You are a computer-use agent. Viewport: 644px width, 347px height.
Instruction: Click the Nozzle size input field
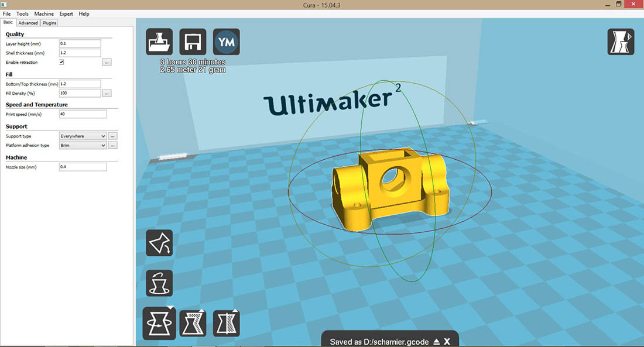[x=83, y=167]
